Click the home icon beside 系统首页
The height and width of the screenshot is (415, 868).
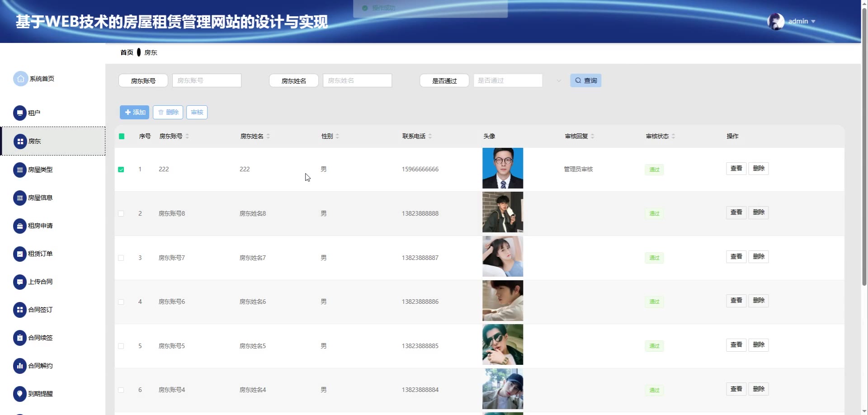20,79
